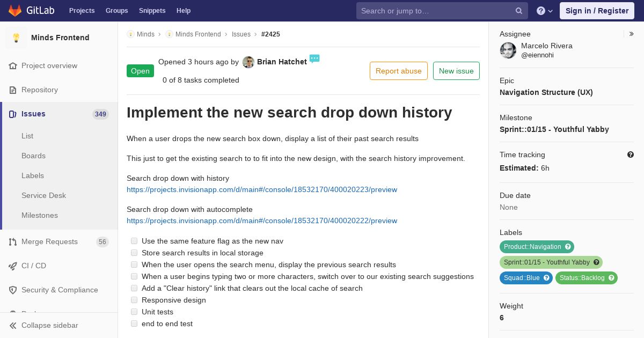Open Help in top navigation
Image resolution: width=644 pixels, height=338 pixels.
tap(184, 11)
